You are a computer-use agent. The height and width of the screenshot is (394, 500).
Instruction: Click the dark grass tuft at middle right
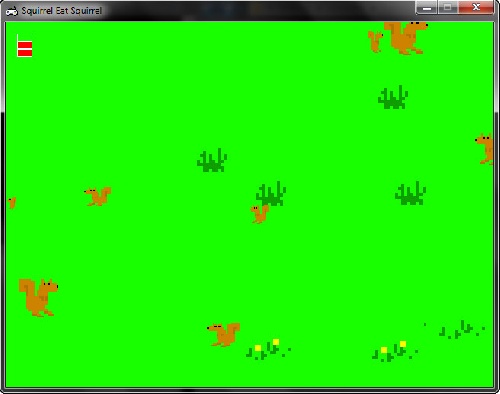tap(410, 193)
